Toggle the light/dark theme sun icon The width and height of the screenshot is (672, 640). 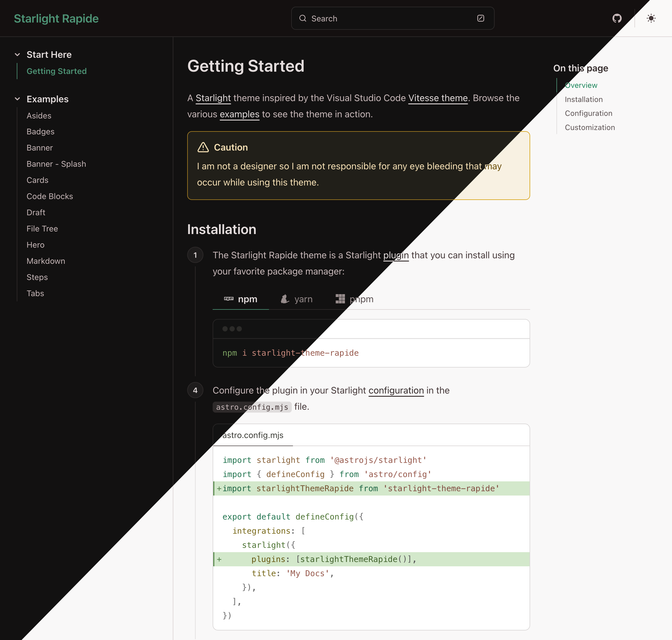[651, 18]
